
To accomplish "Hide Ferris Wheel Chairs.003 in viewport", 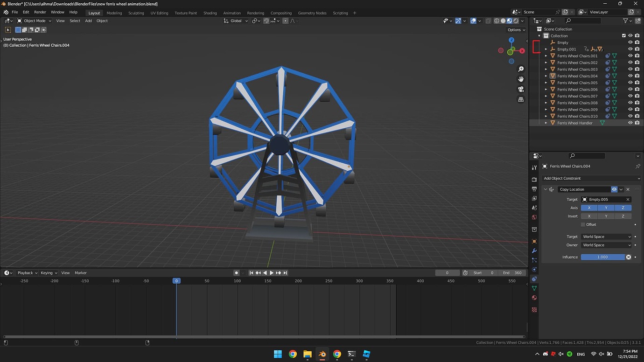I will point(630,69).
